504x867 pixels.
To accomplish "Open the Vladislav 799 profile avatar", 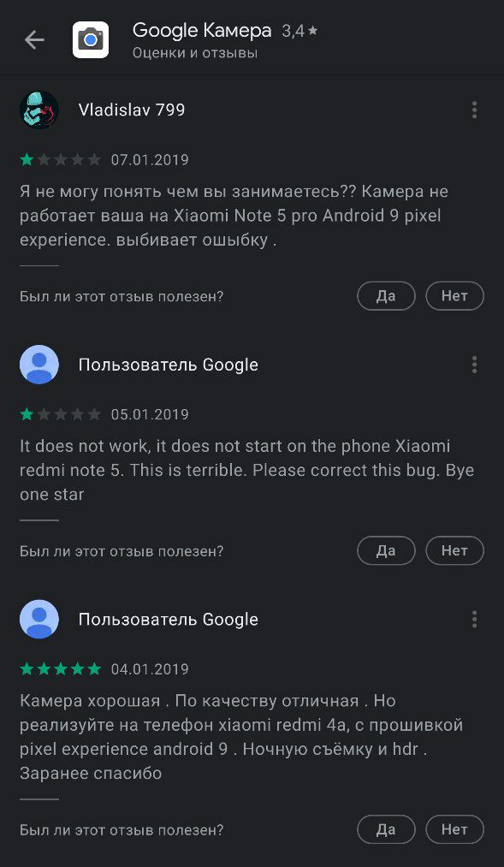I will pyautogui.click(x=39, y=110).
